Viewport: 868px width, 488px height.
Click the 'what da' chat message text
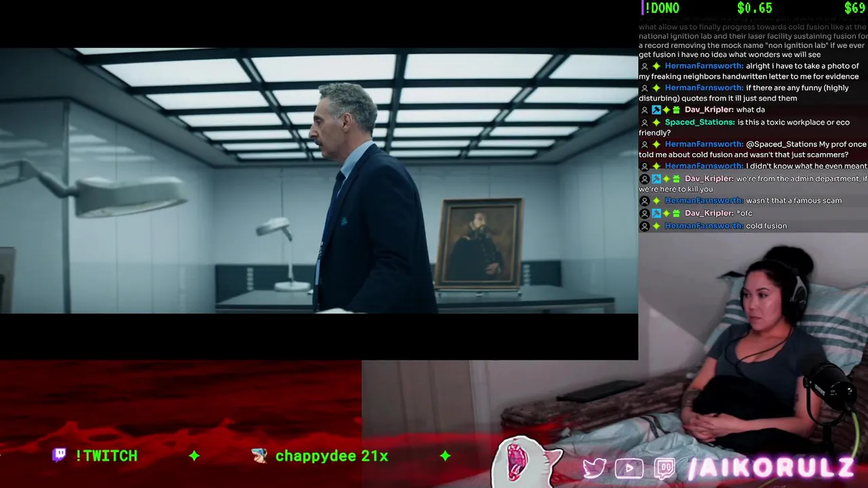click(x=750, y=110)
